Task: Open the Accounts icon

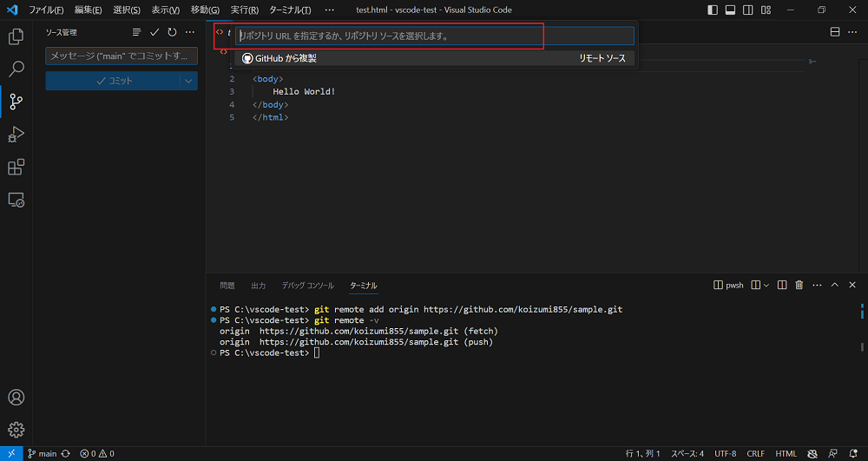Action: [16, 398]
